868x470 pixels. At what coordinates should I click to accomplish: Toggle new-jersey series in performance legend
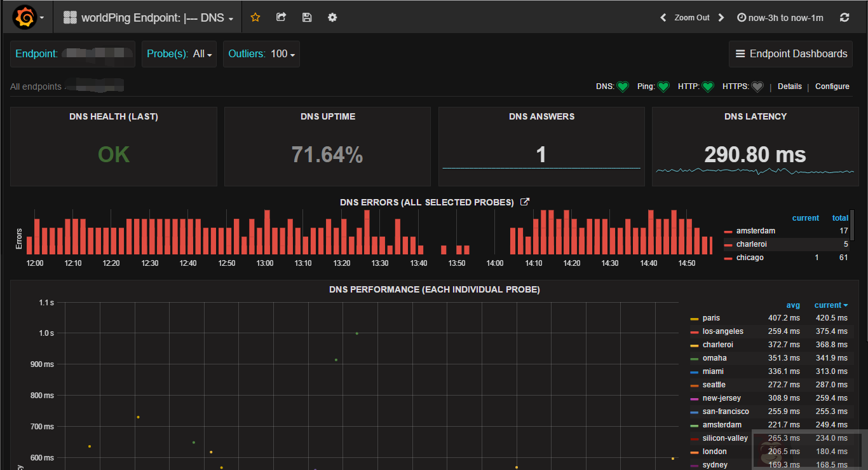click(x=722, y=398)
